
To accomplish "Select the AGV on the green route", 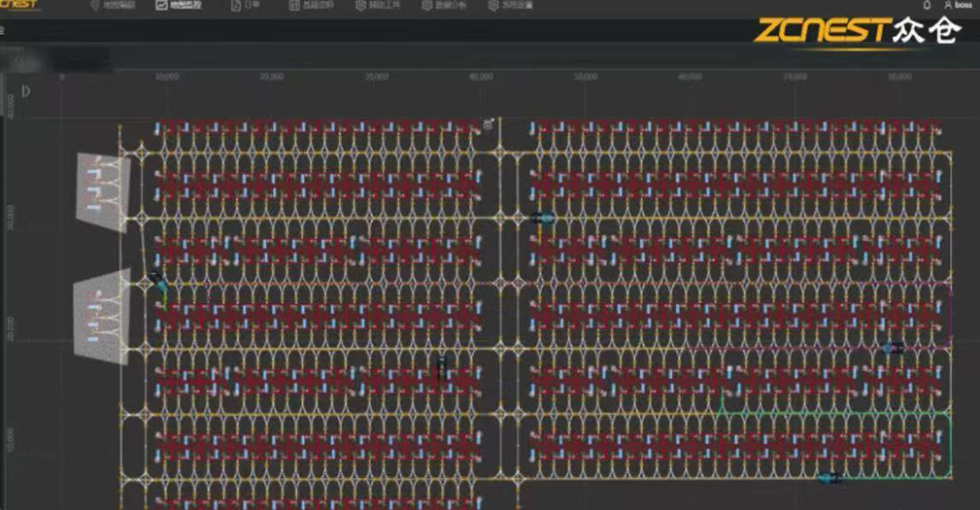I will point(829,478).
